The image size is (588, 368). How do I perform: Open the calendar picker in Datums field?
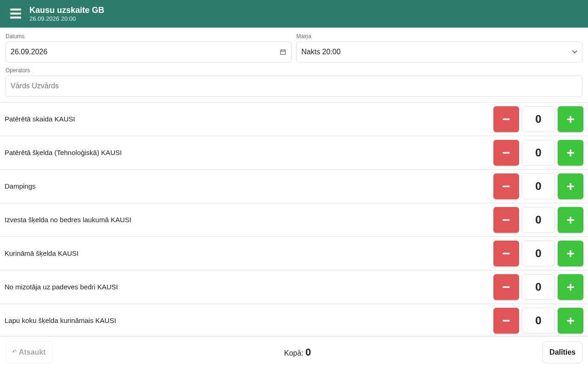tap(283, 52)
